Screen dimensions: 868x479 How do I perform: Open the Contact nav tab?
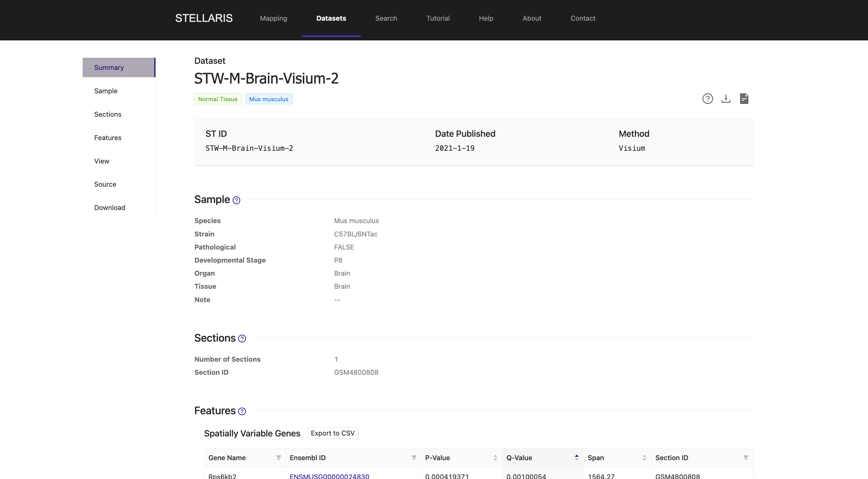(583, 18)
